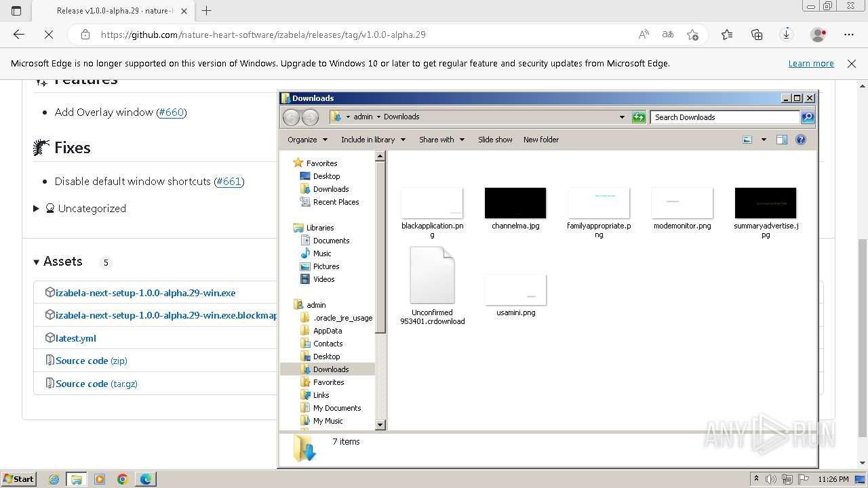This screenshot has width=868, height=488.
Task: Select blackapplication.png file
Action: click(432, 212)
